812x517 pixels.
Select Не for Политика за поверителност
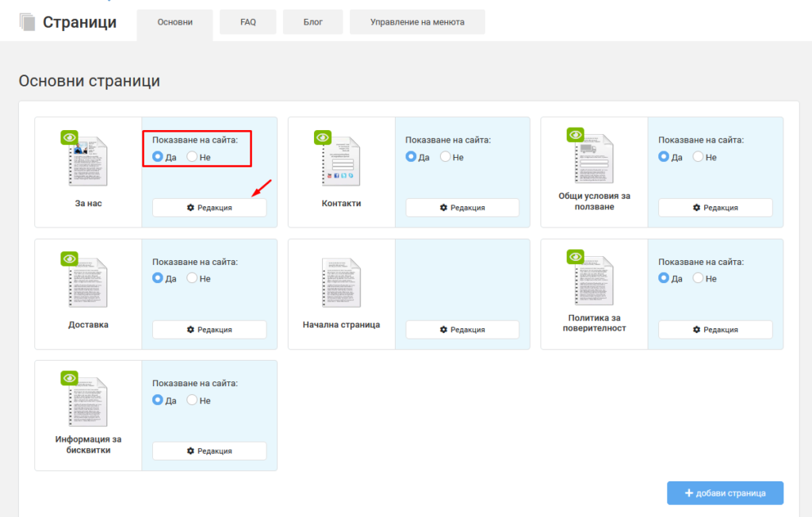698,278
